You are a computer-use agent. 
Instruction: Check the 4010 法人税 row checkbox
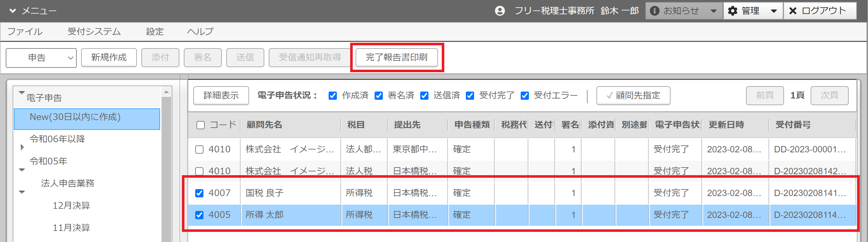[x=199, y=171]
